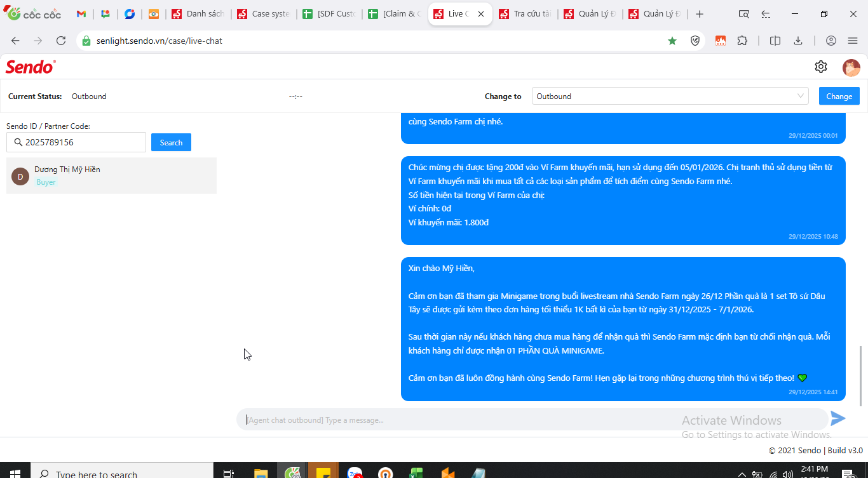This screenshot has width=868, height=478.
Task: Open the browser profile icon
Action: pos(831,41)
